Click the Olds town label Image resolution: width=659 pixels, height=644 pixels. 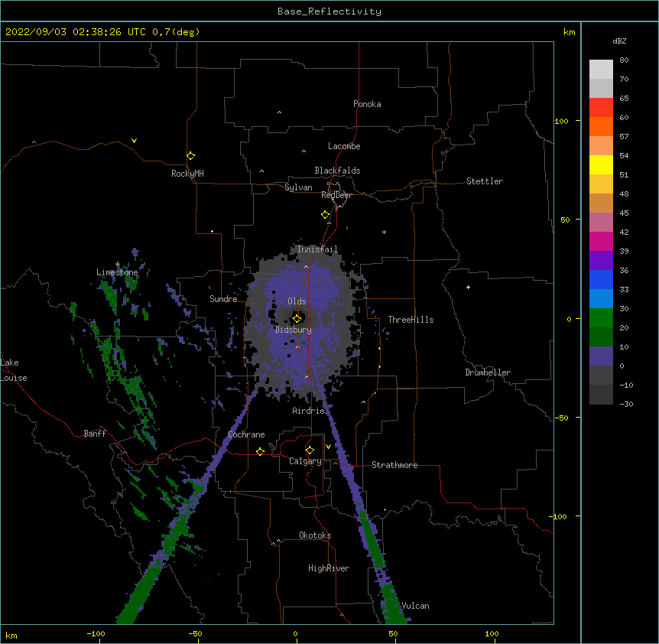tap(297, 301)
